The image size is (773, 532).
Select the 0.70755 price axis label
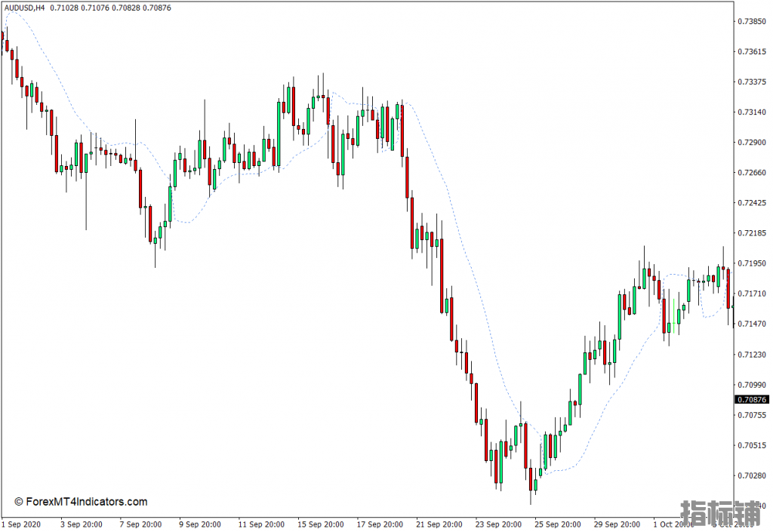(753, 415)
